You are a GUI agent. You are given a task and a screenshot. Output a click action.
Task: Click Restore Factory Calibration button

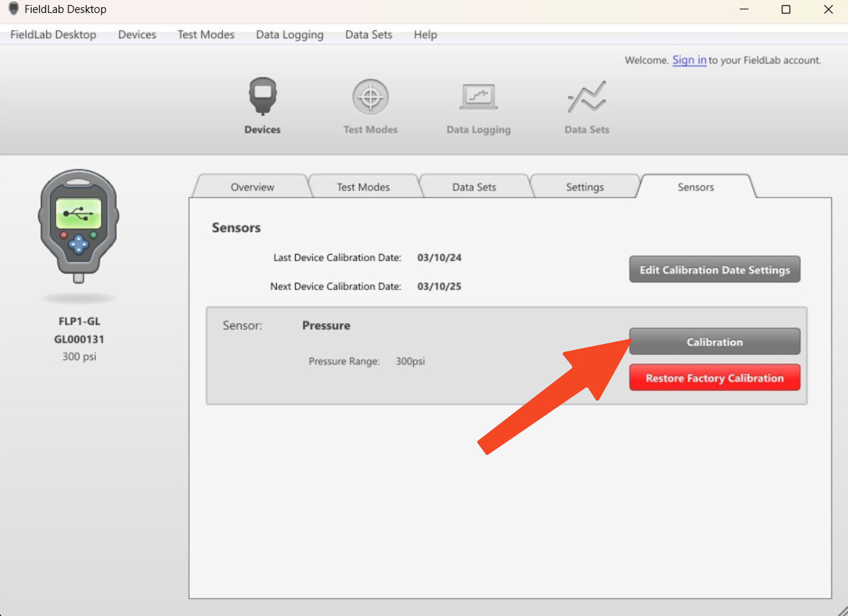pos(715,377)
